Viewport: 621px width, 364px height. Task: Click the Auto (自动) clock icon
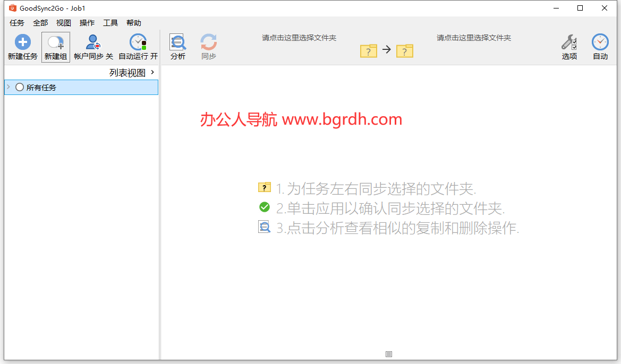tap(600, 42)
